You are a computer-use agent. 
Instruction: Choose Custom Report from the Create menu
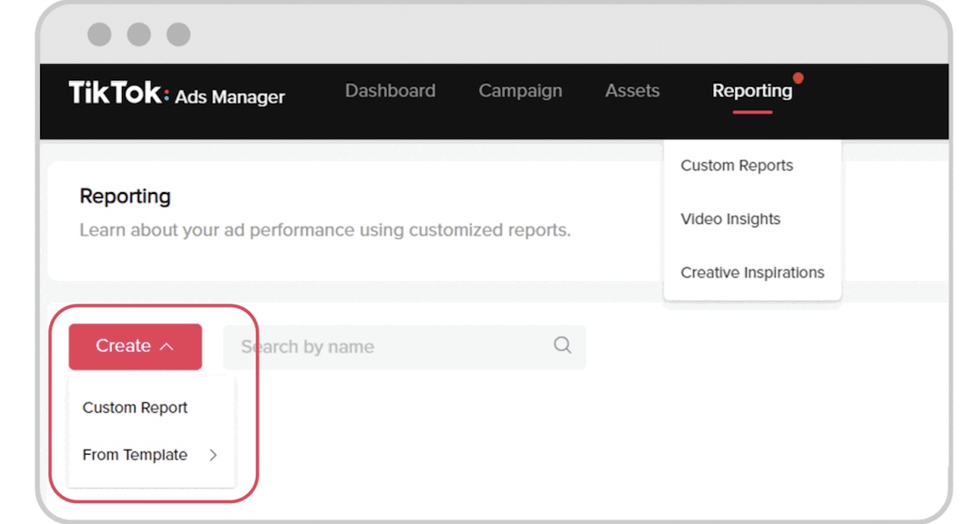point(135,408)
